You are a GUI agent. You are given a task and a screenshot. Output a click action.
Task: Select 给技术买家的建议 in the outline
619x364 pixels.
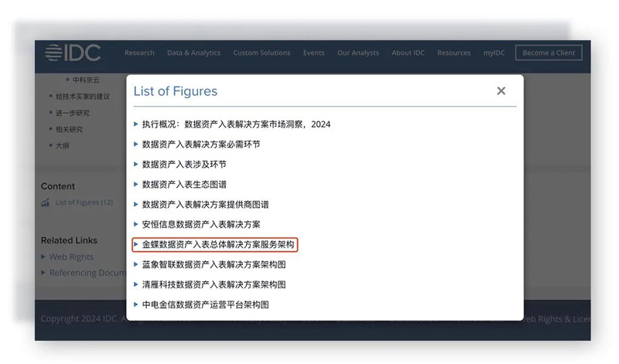(x=82, y=97)
